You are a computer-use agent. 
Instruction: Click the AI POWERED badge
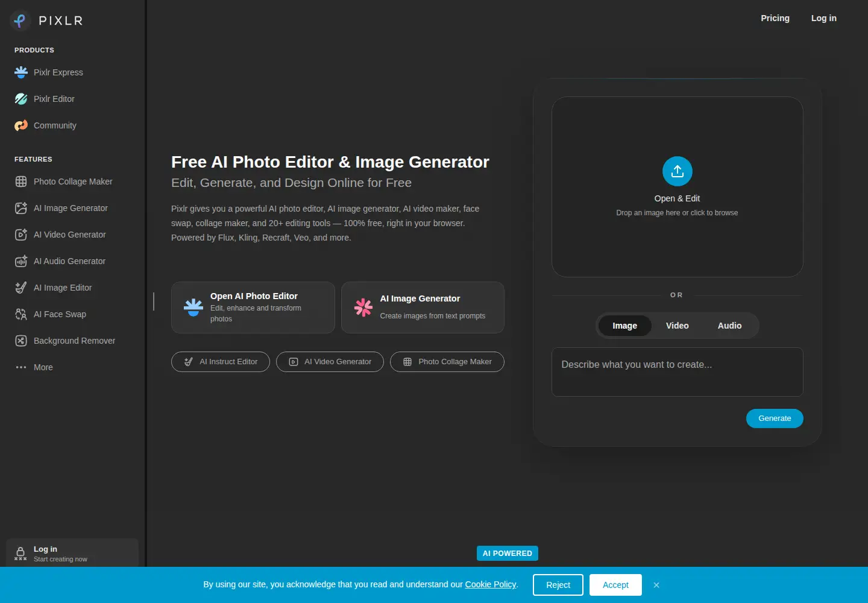tap(508, 554)
